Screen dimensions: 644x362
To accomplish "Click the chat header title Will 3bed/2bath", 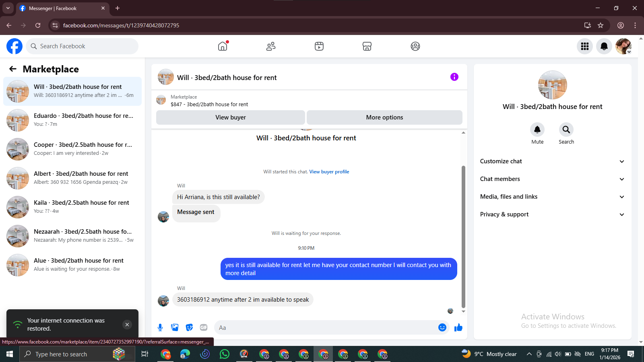I will coord(227,78).
